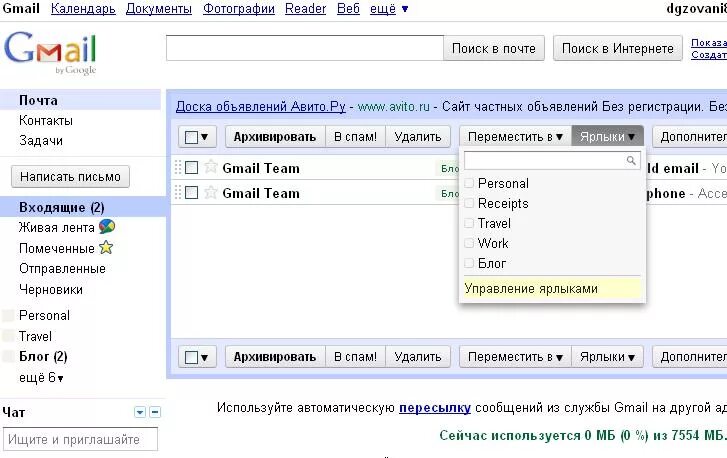
Task: Open Живая лента in sidebar
Action: [57, 227]
